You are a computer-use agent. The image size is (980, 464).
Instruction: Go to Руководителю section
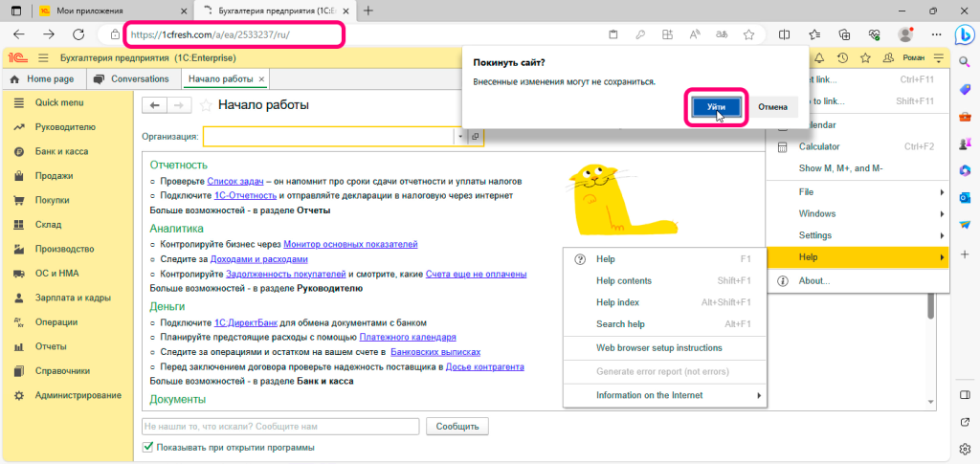(68, 127)
